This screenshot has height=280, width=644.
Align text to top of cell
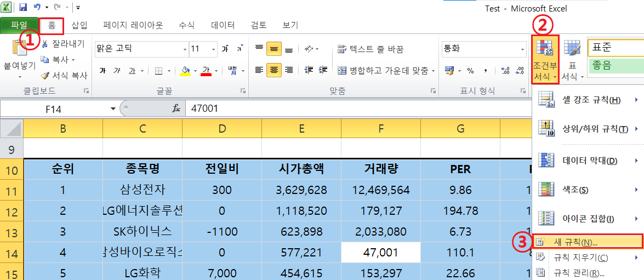tap(259, 49)
